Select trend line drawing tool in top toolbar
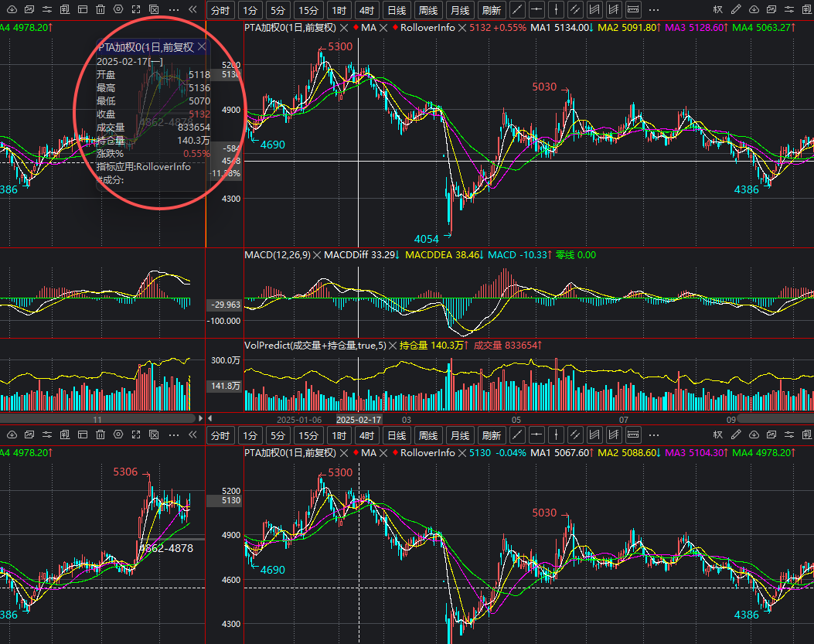 [516, 10]
